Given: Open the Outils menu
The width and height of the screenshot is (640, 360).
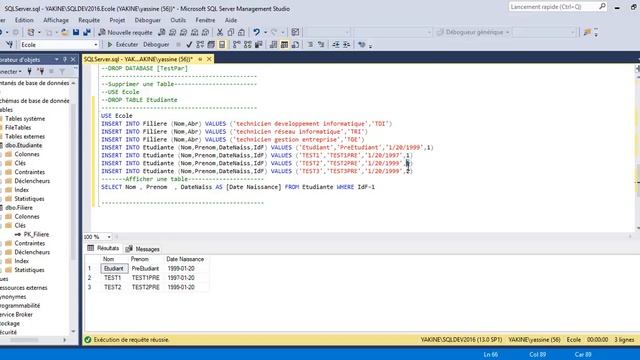Looking at the screenshot, I should (178, 20).
